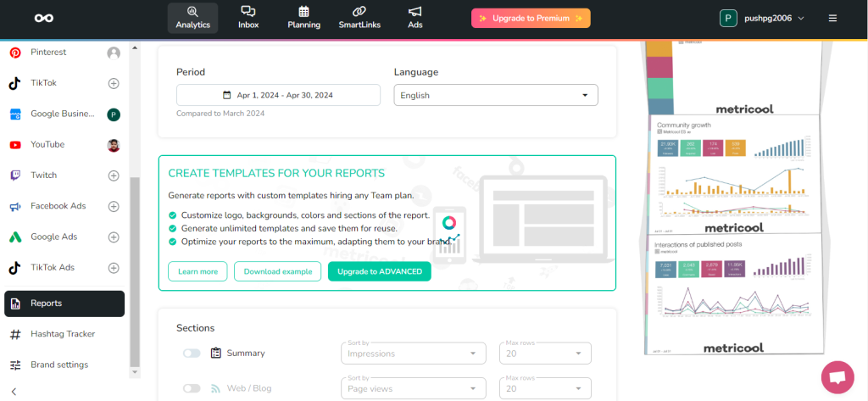Click the YouTube icon in sidebar
The width and height of the screenshot is (868, 401).
point(15,145)
